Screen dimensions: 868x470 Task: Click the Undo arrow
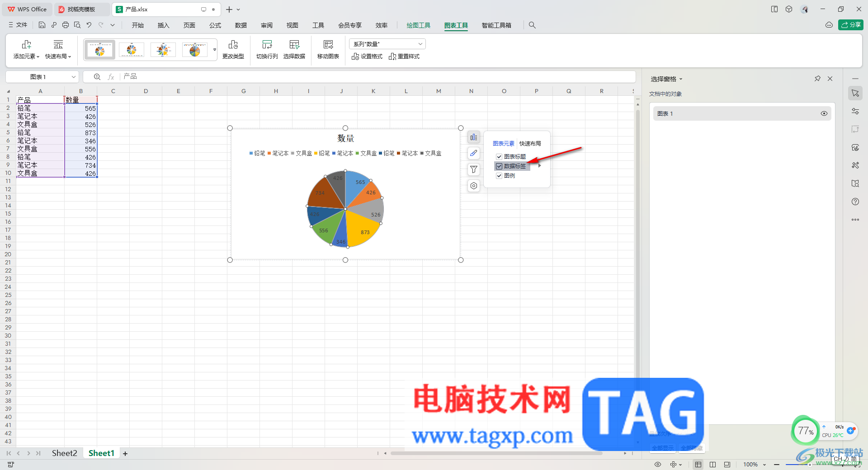click(x=89, y=25)
